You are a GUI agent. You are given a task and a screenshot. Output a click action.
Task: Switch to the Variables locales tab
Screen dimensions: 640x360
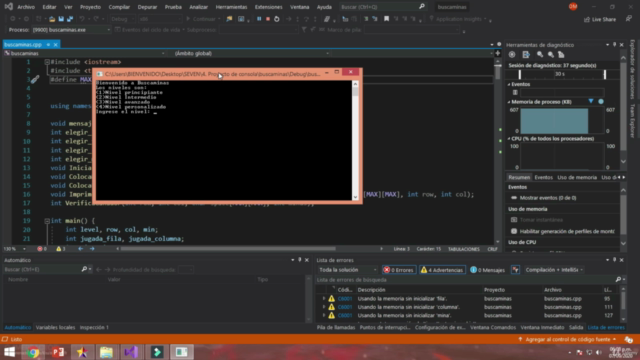(56, 327)
